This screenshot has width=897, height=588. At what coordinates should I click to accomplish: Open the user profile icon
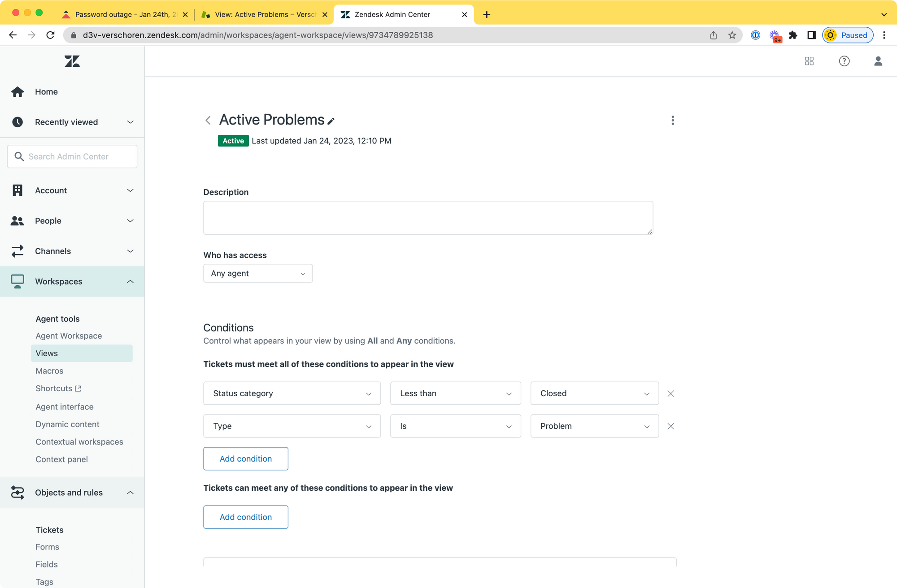tap(878, 61)
